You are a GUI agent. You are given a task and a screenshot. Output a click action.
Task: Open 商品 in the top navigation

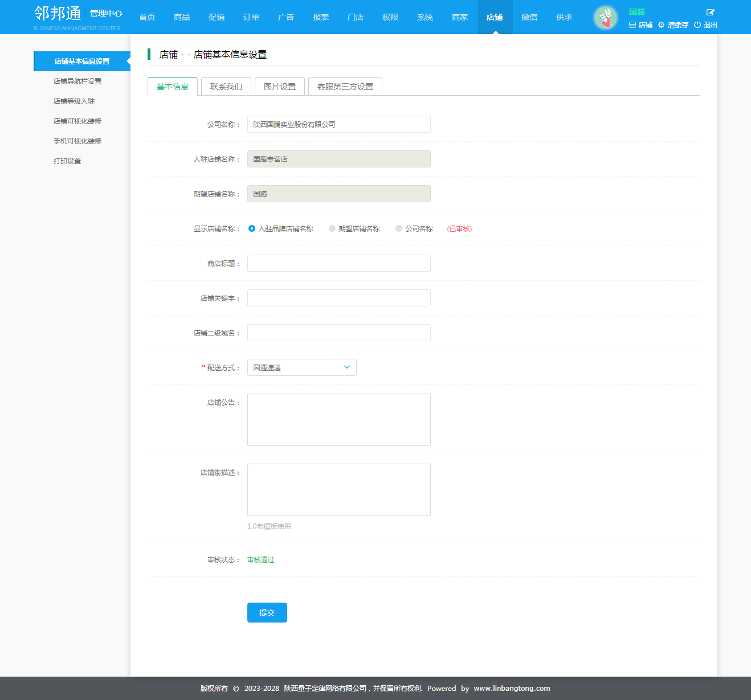(x=182, y=17)
